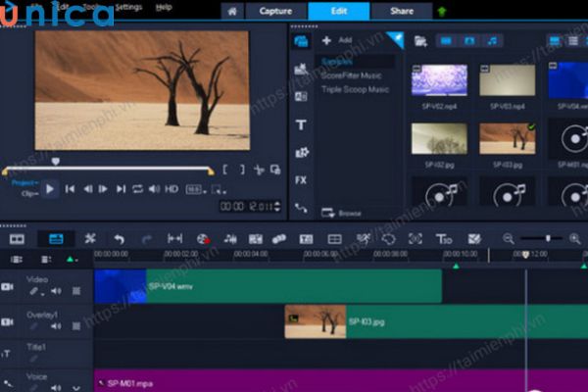The height and width of the screenshot is (392, 588).
Task: Click the green upload arrow icon
Action: pyautogui.click(x=442, y=12)
